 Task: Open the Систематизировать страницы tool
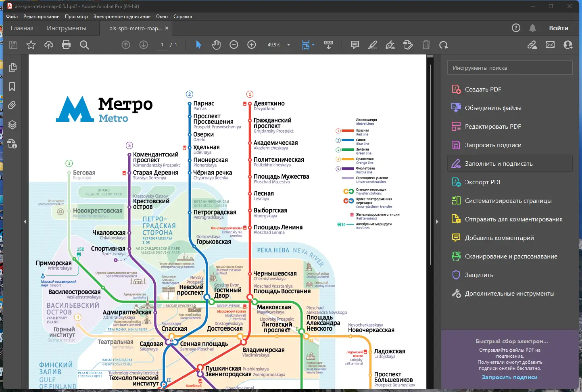click(510, 201)
